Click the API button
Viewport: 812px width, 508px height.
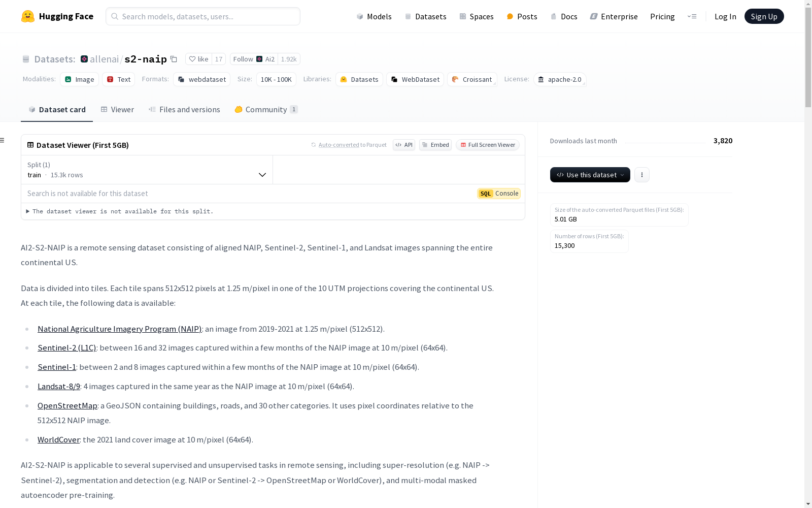tap(404, 145)
